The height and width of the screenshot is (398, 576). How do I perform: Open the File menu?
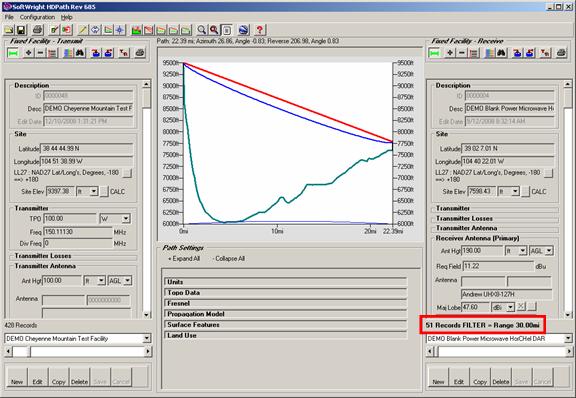[9, 17]
